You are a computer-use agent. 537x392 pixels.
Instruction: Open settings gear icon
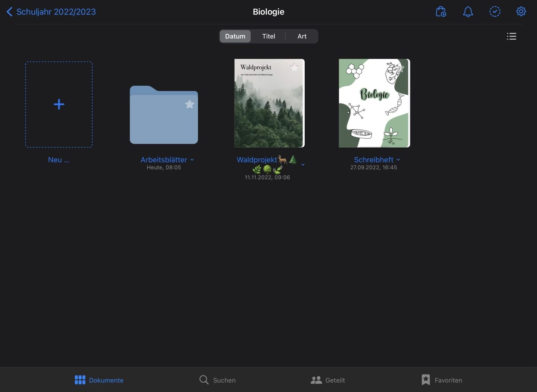(x=521, y=12)
